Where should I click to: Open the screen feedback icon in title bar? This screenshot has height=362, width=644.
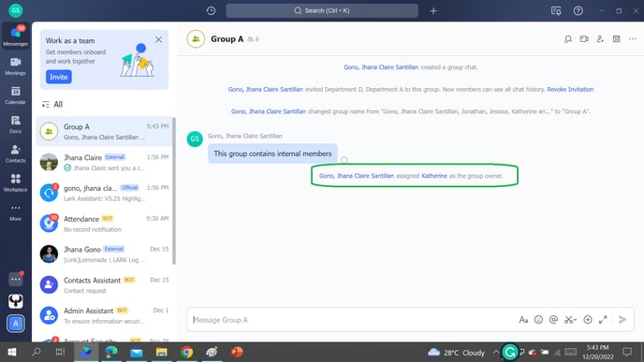(556, 10)
